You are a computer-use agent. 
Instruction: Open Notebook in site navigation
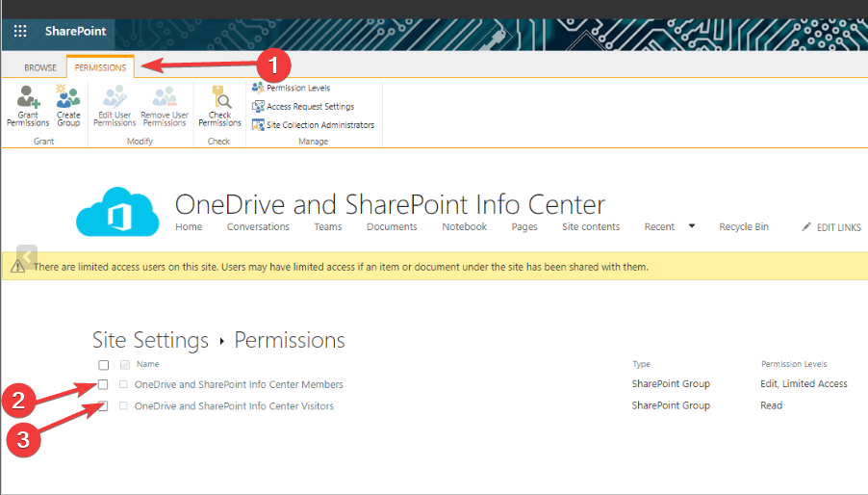point(465,226)
